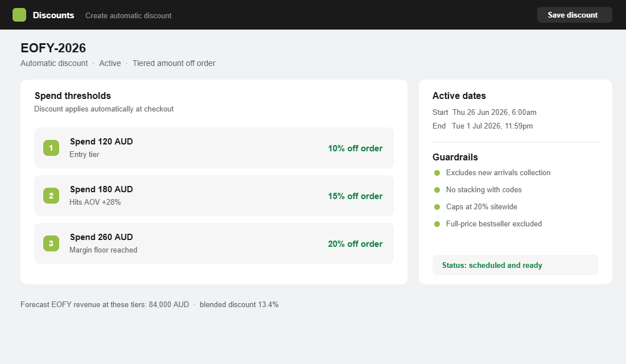The image size is (626, 364).
Task: Click forecast revenue '84,000 AUD' text
Action: tap(169, 304)
